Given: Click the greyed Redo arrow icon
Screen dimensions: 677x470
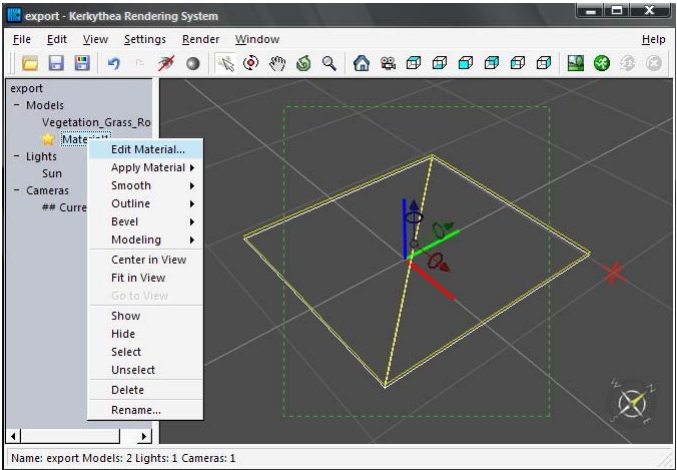Looking at the screenshot, I should (x=139, y=63).
